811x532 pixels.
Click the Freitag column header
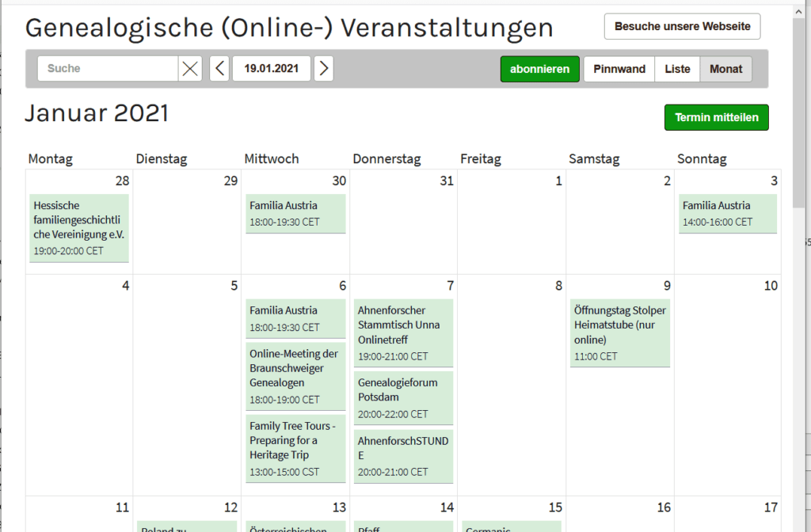coord(481,158)
